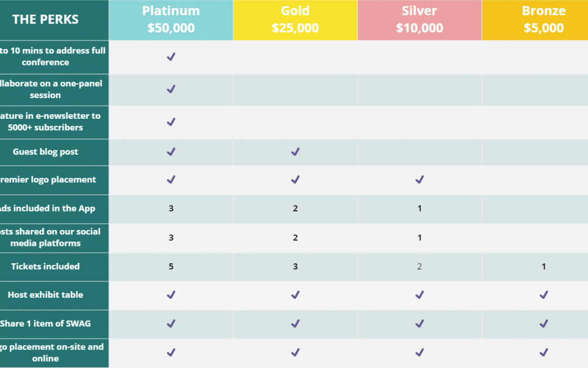Click Bronze checkmark for Host exhibit table
Screen dimensions: 588x368
pos(544,295)
